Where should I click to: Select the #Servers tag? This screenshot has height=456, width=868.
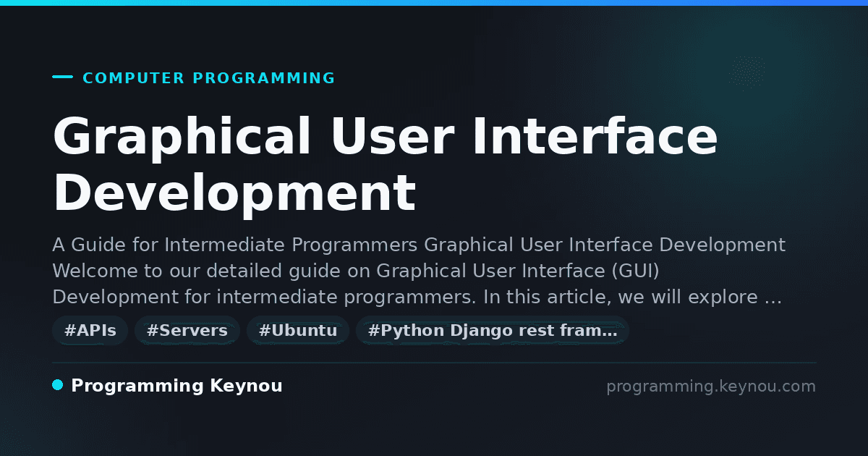coord(187,331)
